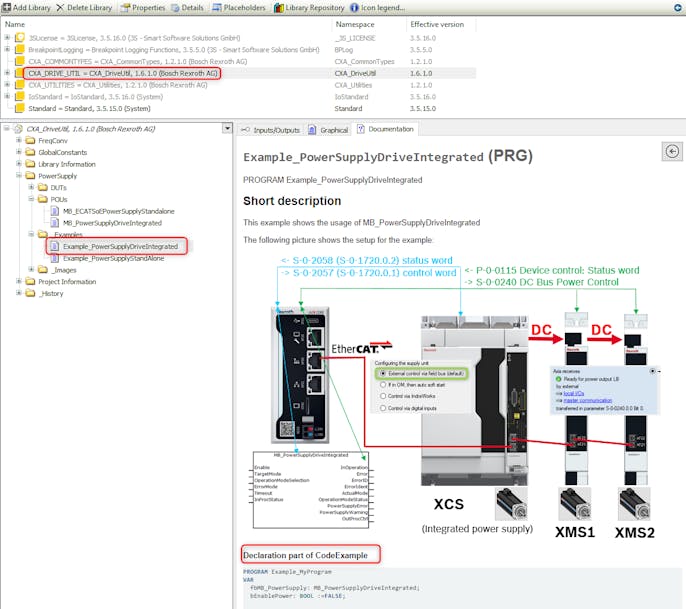This screenshot has width=686, height=609.
Task: Click the Name column header
Action: [x=15, y=24]
